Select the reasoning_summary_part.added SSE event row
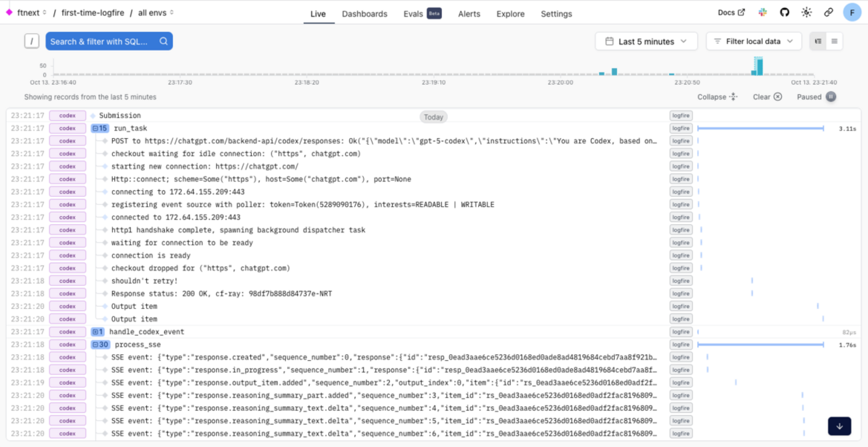 point(434,396)
